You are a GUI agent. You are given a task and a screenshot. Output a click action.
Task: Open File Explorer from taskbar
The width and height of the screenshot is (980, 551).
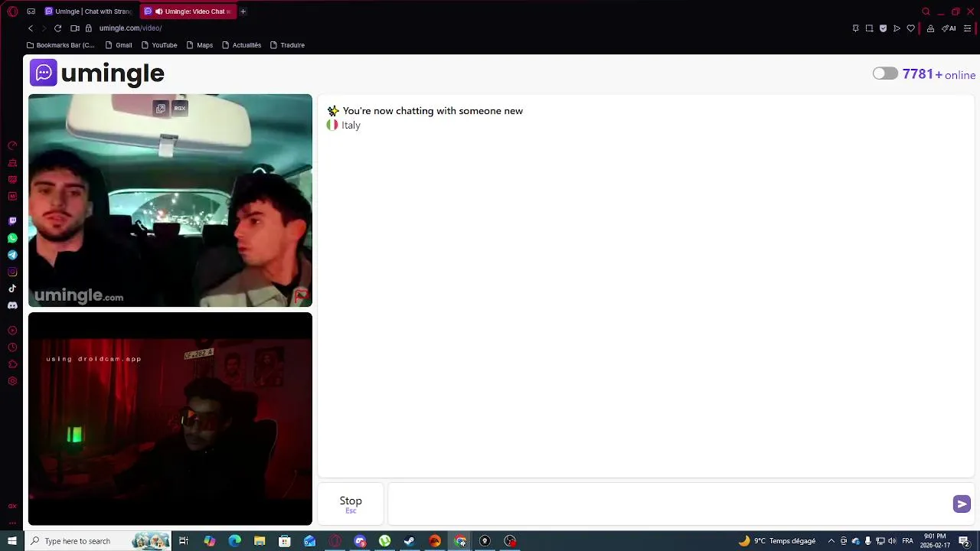click(x=260, y=541)
